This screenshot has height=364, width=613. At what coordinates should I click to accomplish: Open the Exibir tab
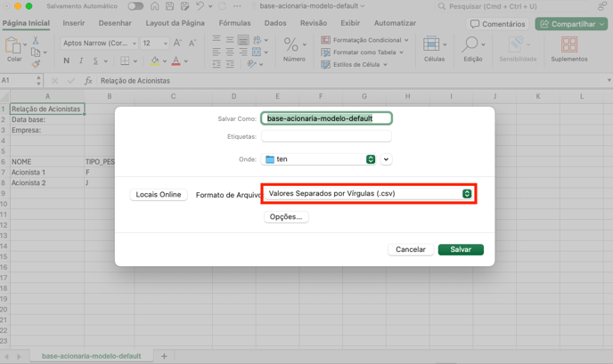[x=350, y=23]
